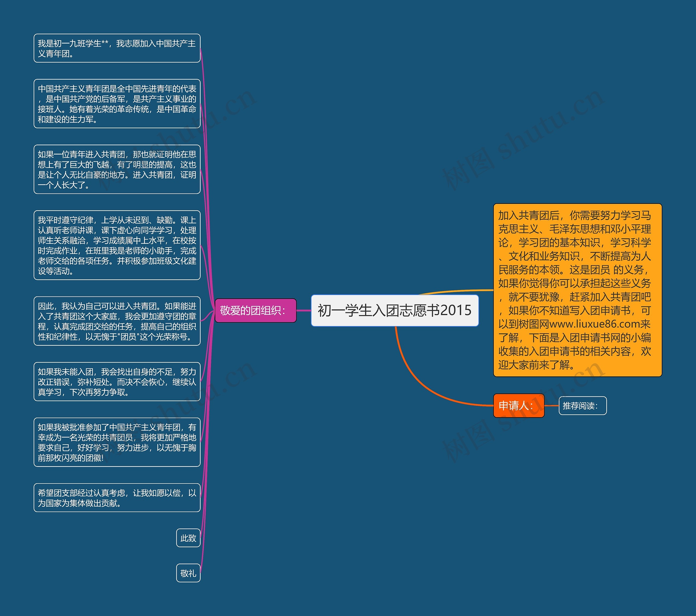The width and height of the screenshot is (696, 616).
Task: Click the 敬礼 leaf node
Action: click(188, 573)
